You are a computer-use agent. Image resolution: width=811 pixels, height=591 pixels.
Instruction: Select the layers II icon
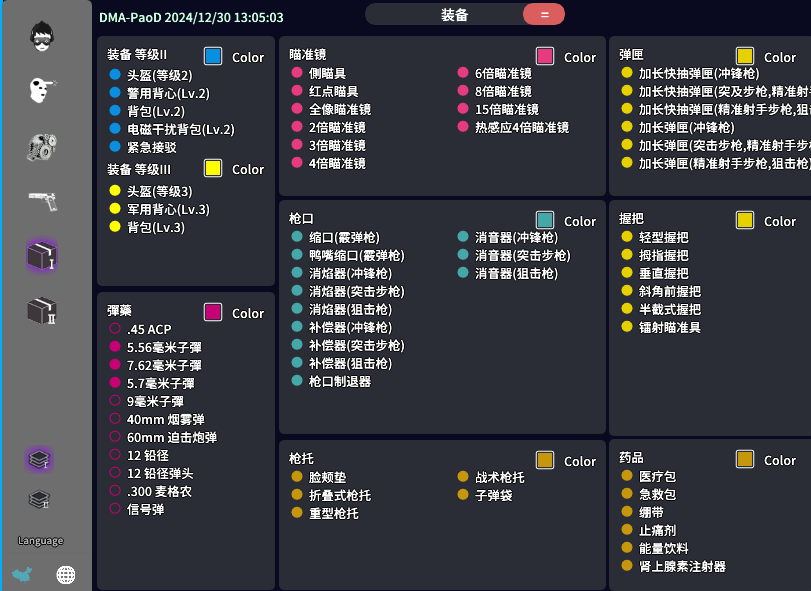coord(39,499)
